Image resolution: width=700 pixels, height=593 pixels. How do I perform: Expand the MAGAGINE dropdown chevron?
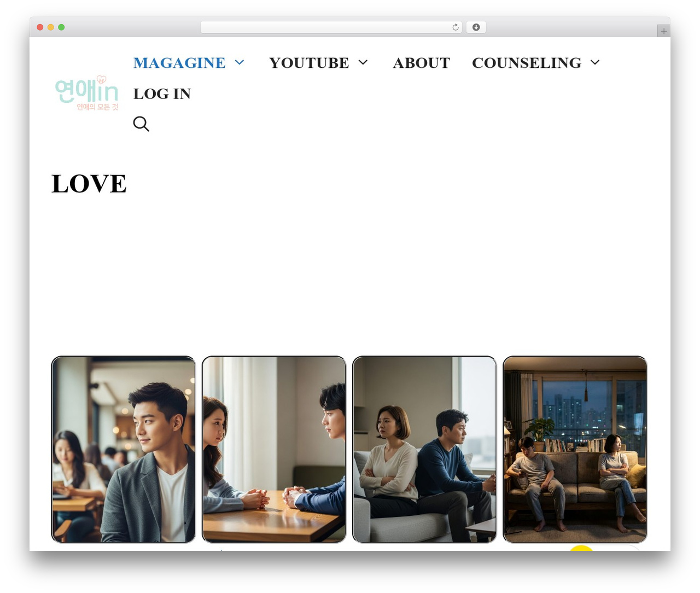pyautogui.click(x=240, y=62)
